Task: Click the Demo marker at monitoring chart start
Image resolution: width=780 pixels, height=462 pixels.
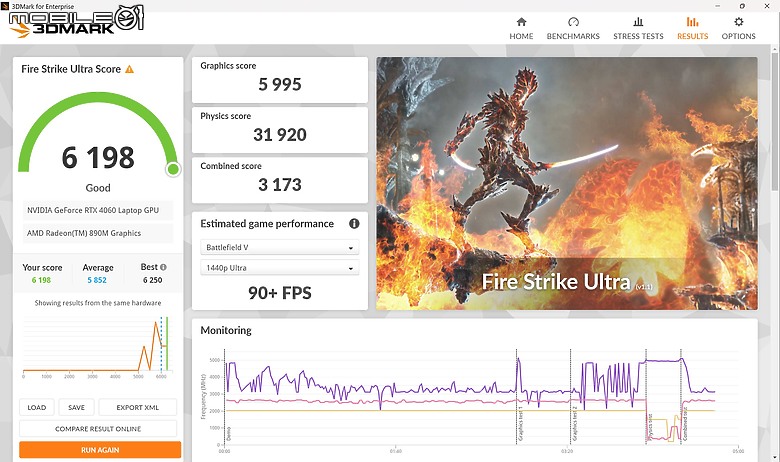Action: (x=229, y=434)
